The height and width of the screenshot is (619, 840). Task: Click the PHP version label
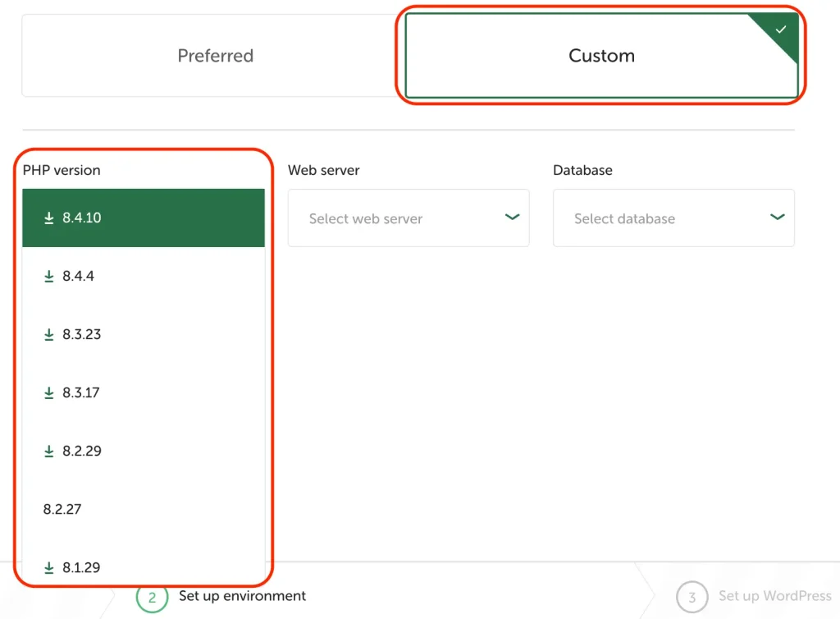62,171
